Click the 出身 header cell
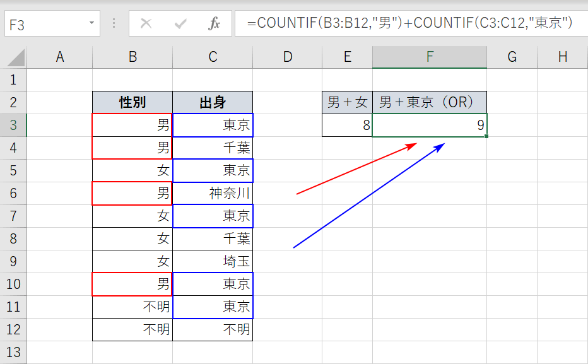This screenshot has width=588, height=364. [x=212, y=102]
